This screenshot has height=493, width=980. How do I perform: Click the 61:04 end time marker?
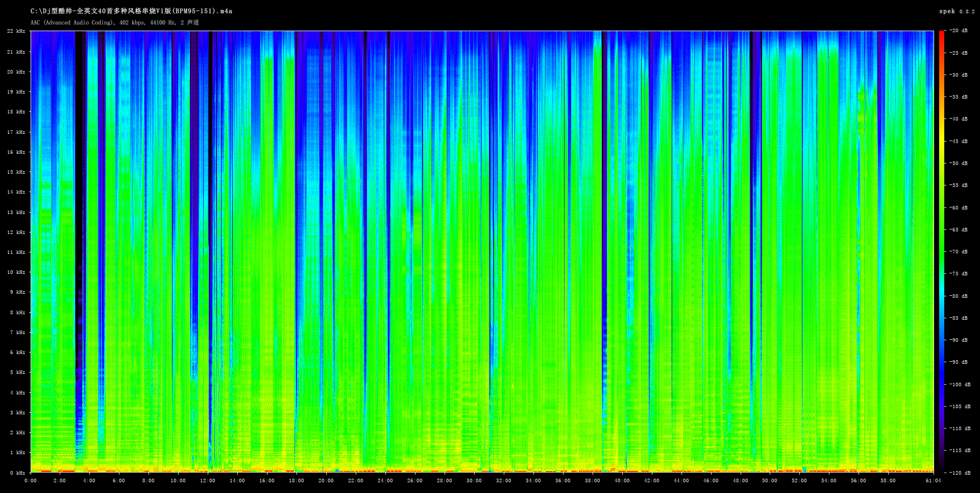tap(934, 481)
